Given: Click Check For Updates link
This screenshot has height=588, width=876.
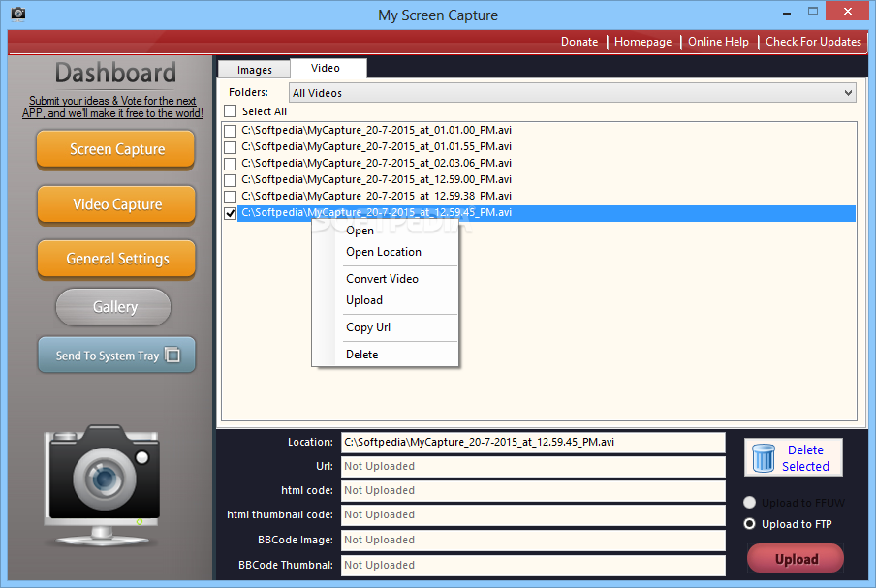Looking at the screenshot, I should pos(813,42).
